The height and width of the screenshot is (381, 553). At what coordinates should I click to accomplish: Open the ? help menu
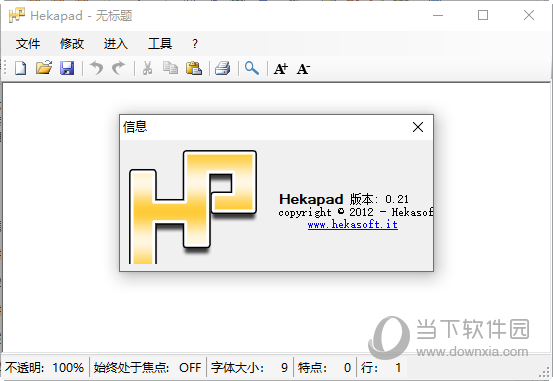click(x=195, y=44)
